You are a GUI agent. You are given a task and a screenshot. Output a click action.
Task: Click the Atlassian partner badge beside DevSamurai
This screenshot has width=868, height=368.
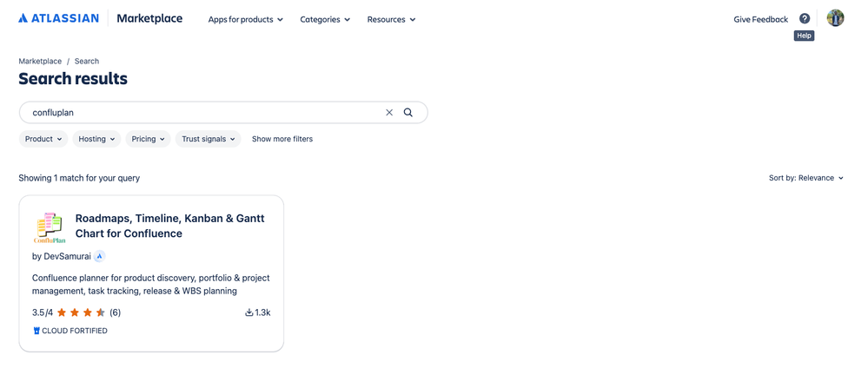[x=99, y=256]
